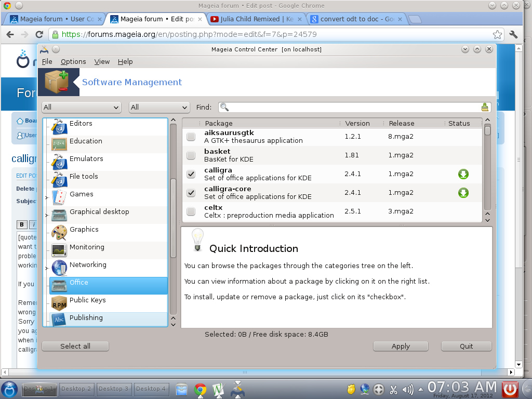Open Chrome's wrench settings menu

(x=513, y=34)
